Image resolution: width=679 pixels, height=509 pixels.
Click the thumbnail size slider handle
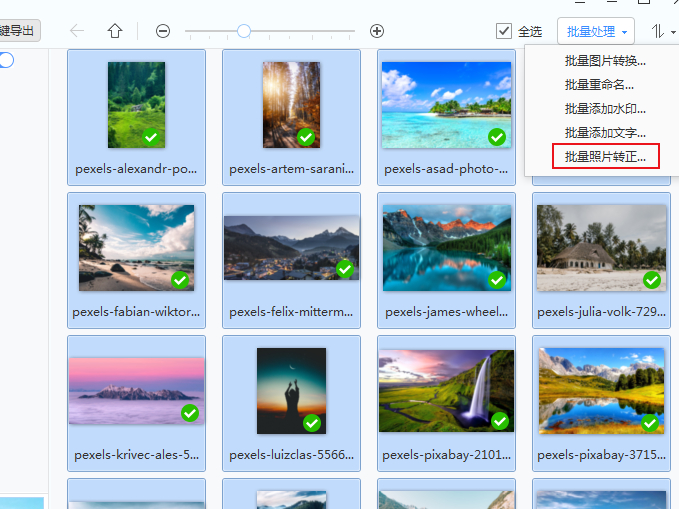tap(244, 31)
